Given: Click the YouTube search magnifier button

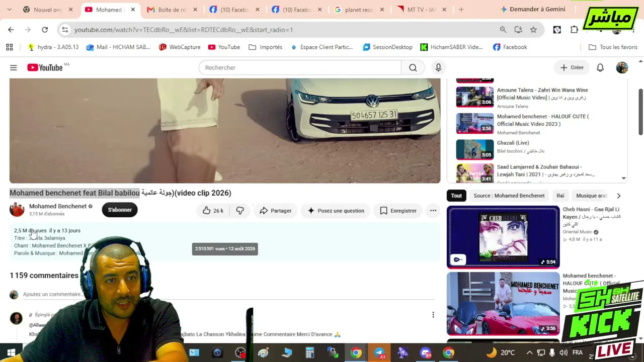Looking at the screenshot, I should click(413, 67).
